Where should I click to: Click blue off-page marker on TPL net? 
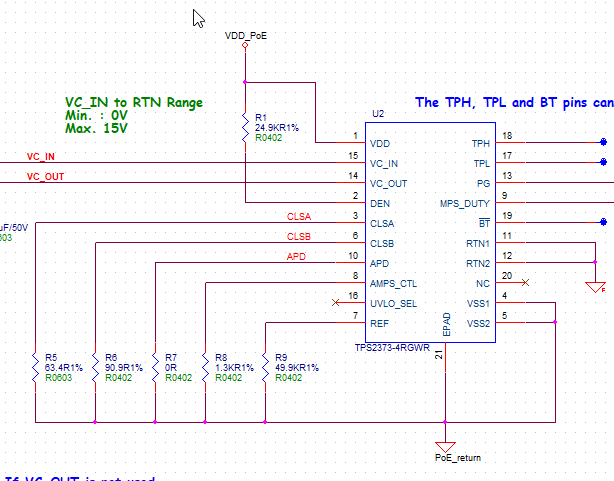pyautogui.click(x=603, y=162)
